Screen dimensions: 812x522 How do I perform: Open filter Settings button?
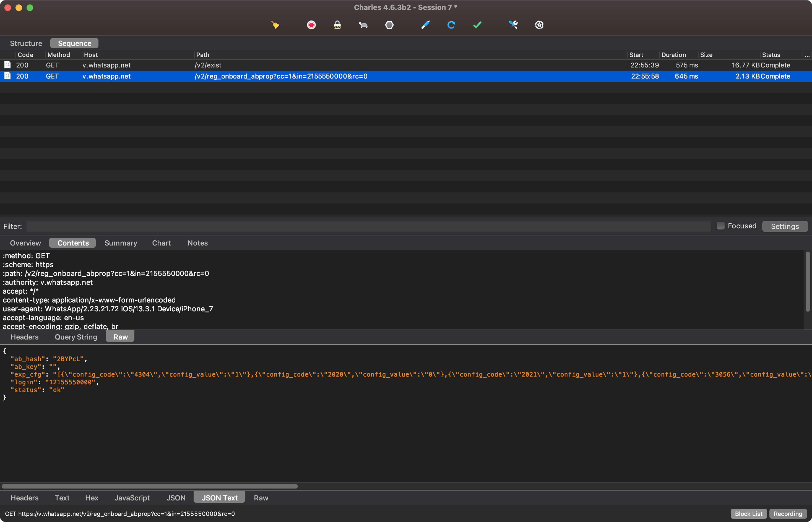pos(785,226)
